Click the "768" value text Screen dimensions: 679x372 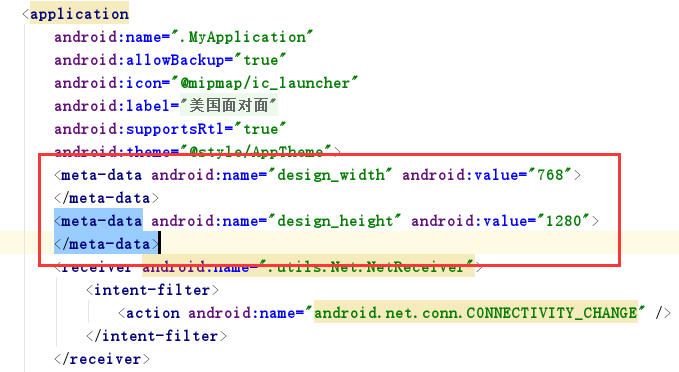pyautogui.click(x=550, y=175)
